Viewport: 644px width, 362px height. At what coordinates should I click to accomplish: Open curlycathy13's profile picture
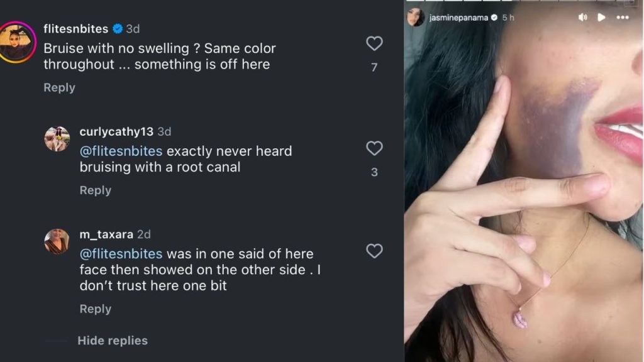pos(57,140)
